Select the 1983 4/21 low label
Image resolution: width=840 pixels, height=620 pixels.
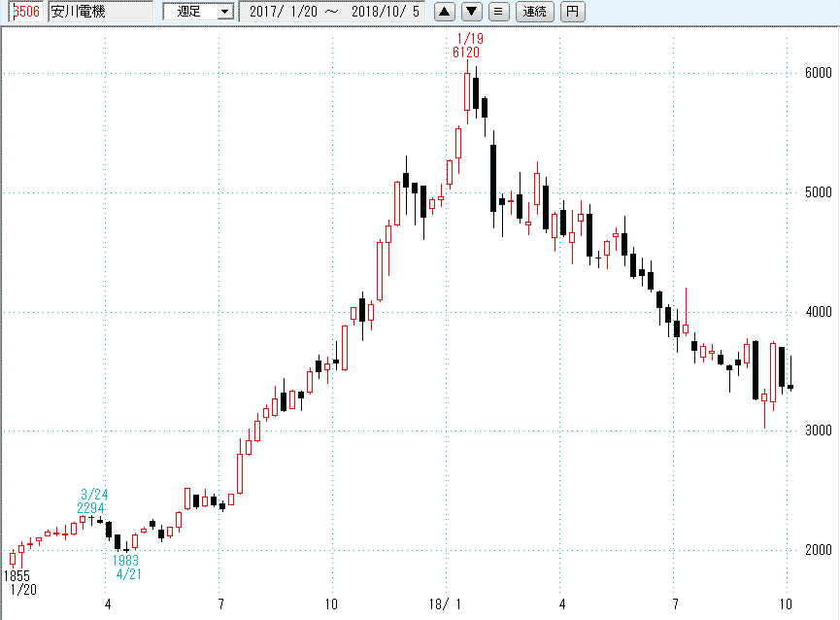coord(126,568)
